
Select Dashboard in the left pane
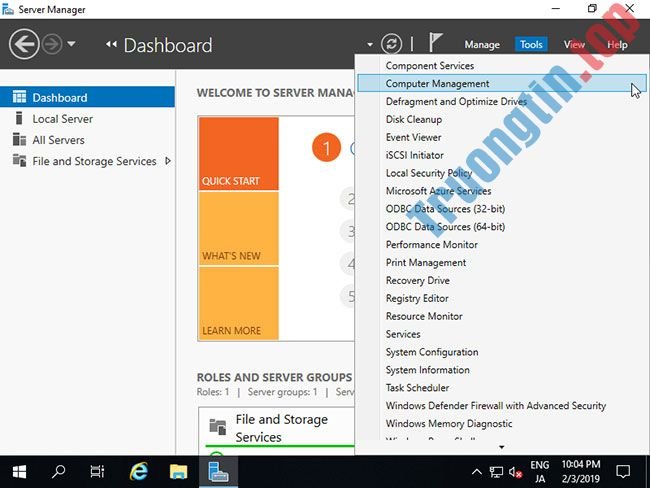tap(87, 97)
